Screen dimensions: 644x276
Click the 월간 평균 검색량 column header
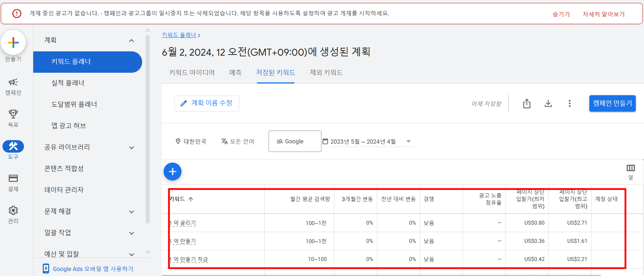tap(310, 199)
